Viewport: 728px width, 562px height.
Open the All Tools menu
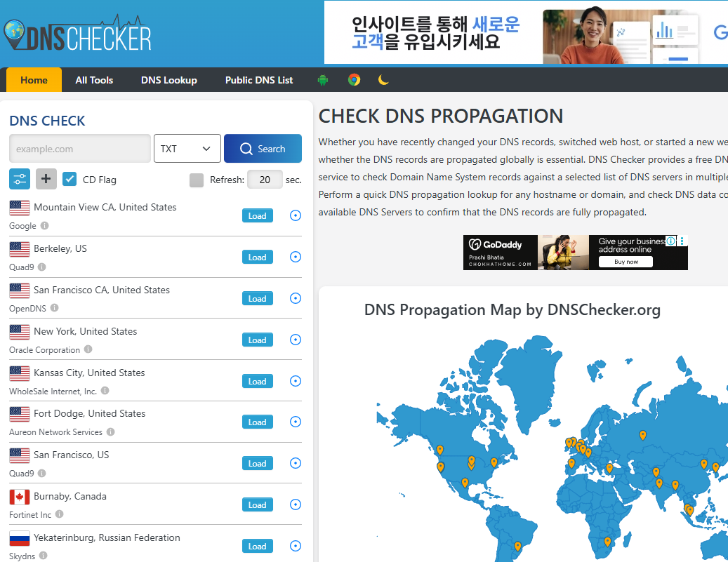click(x=94, y=80)
